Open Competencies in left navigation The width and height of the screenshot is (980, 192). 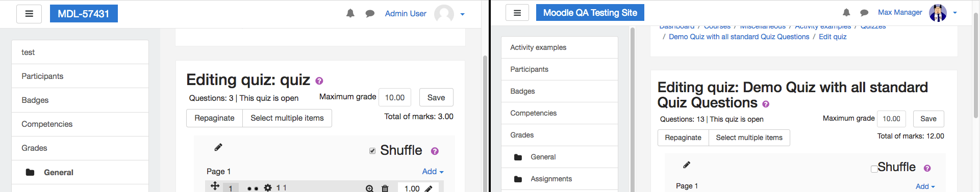coord(80,124)
